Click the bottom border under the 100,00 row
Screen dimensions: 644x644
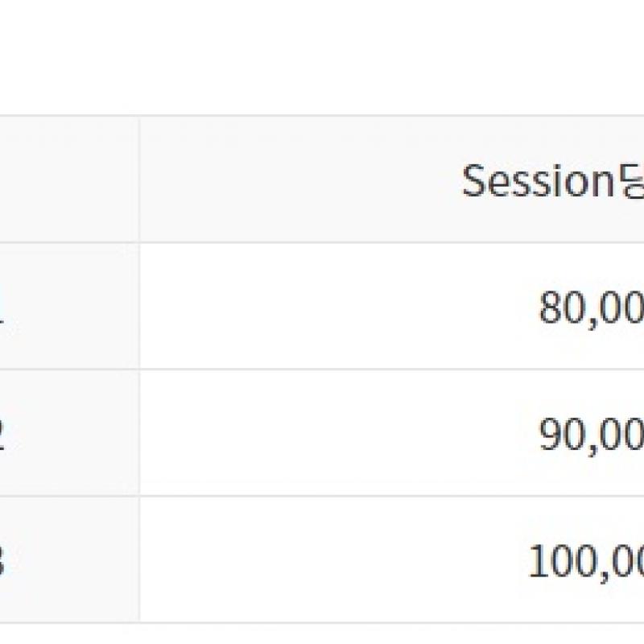(322, 622)
